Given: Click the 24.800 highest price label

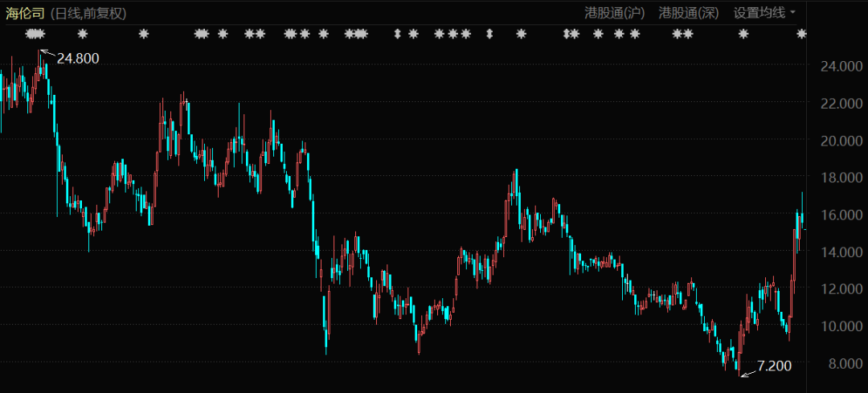Looking at the screenshot, I should 78,58.
